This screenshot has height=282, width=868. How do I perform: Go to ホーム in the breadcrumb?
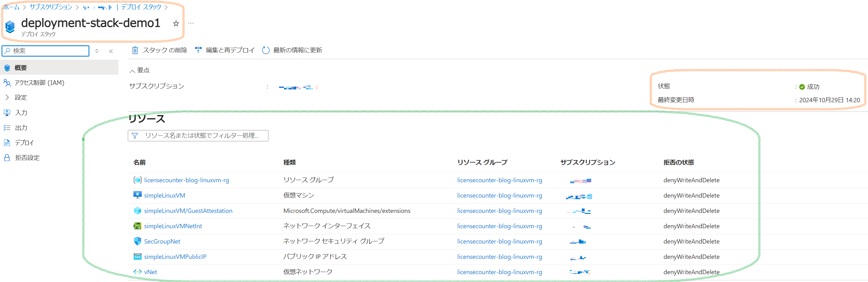point(12,7)
